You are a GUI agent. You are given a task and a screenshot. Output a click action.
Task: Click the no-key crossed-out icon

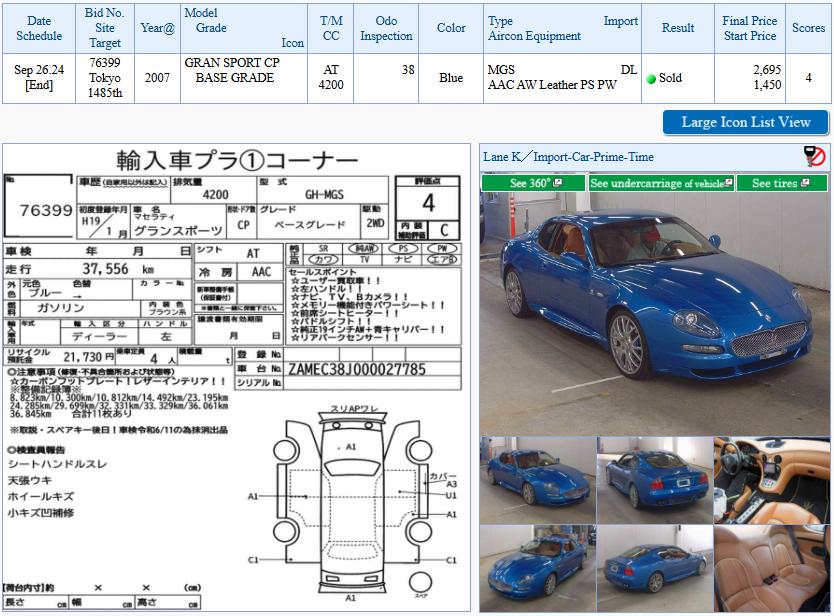pyautogui.click(x=814, y=156)
